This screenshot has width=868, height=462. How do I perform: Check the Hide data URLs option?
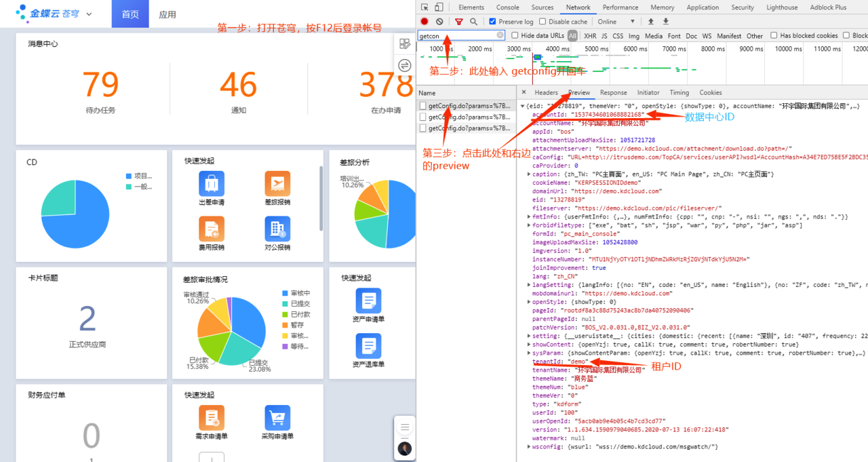pos(515,35)
